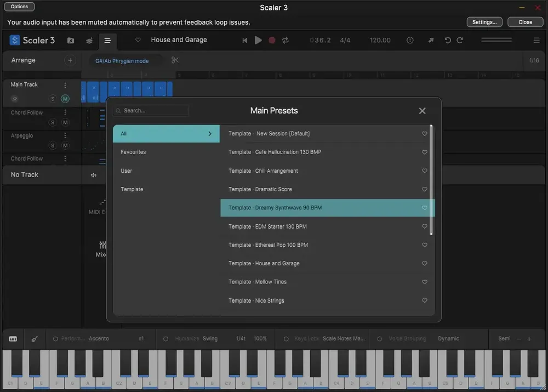Viewport: 548px width, 392px height.
Task: Open the 1/16 grid size dropdown
Action: pyautogui.click(x=534, y=60)
